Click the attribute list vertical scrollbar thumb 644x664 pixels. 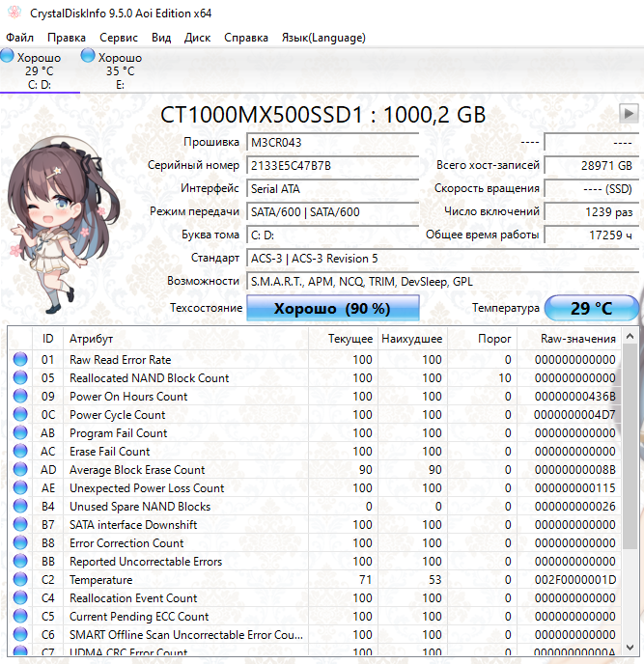click(x=630, y=447)
